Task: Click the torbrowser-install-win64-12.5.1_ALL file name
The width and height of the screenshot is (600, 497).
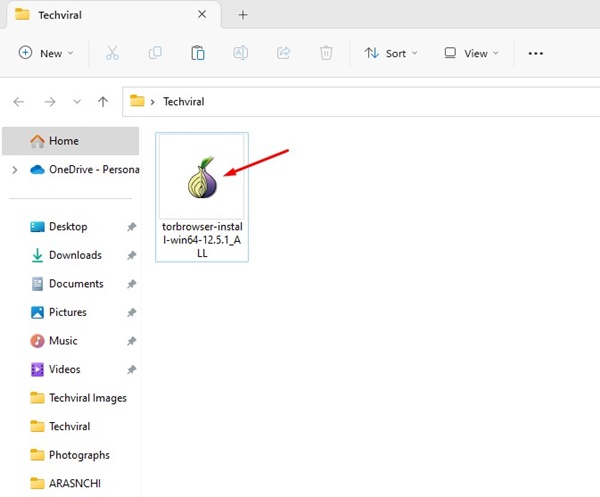Action: (202, 240)
